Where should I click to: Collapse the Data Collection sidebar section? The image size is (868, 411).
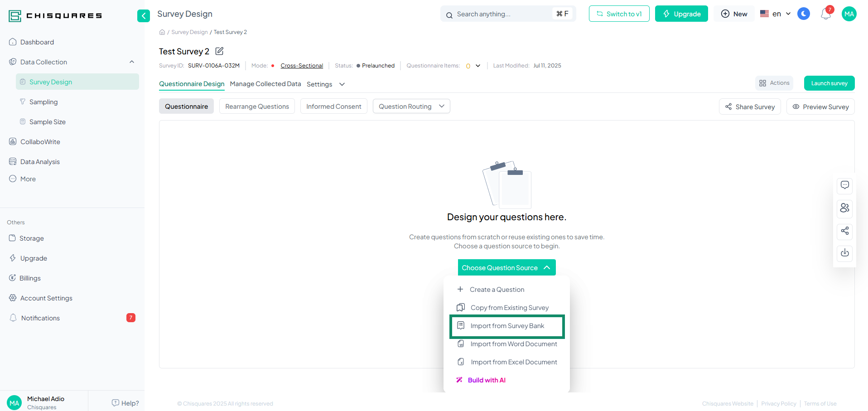[x=132, y=62]
